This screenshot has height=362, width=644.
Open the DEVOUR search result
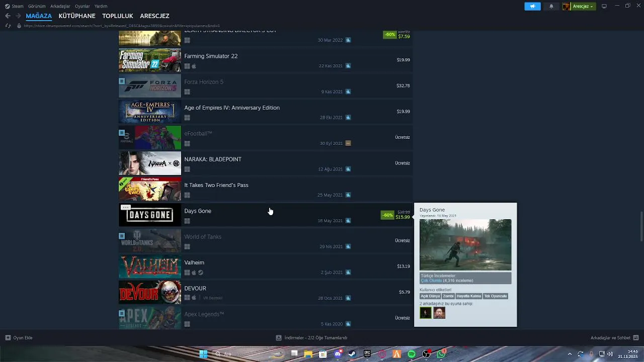pyautogui.click(x=265, y=292)
